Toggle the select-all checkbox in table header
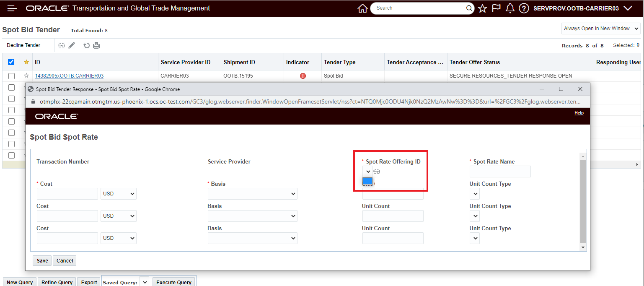This screenshot has width=644, height=286. point(11,62)
